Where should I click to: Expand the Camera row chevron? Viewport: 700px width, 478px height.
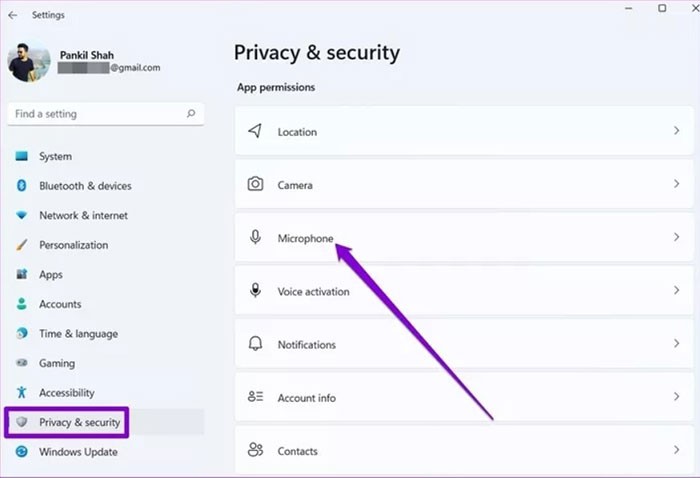click(x=676, y=184)
